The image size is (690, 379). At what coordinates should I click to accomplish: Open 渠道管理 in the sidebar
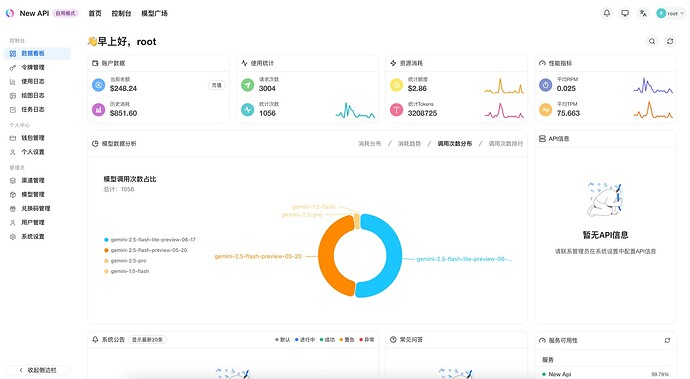(x=37, y=180)
